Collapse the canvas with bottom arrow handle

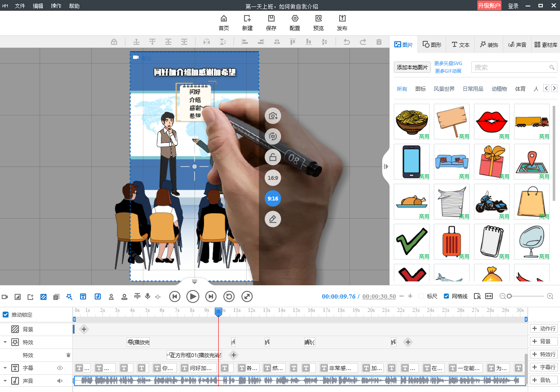195,282
